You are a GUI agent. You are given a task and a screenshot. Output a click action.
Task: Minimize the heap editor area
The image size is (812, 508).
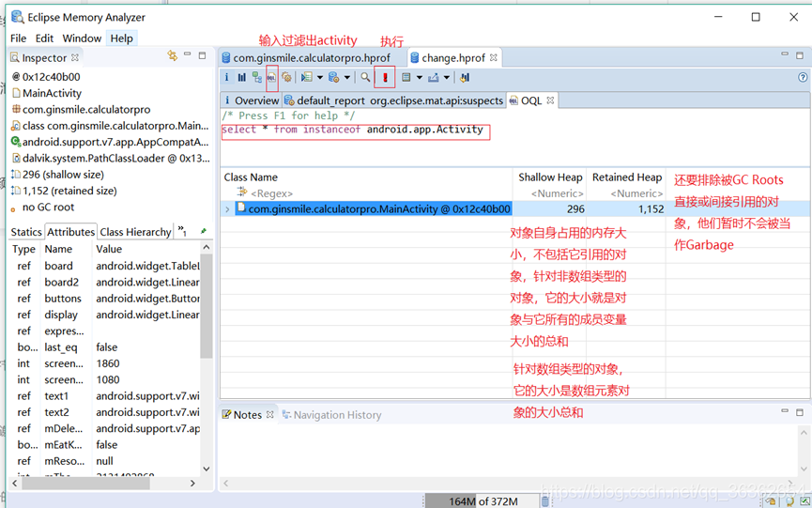point(785,54)
